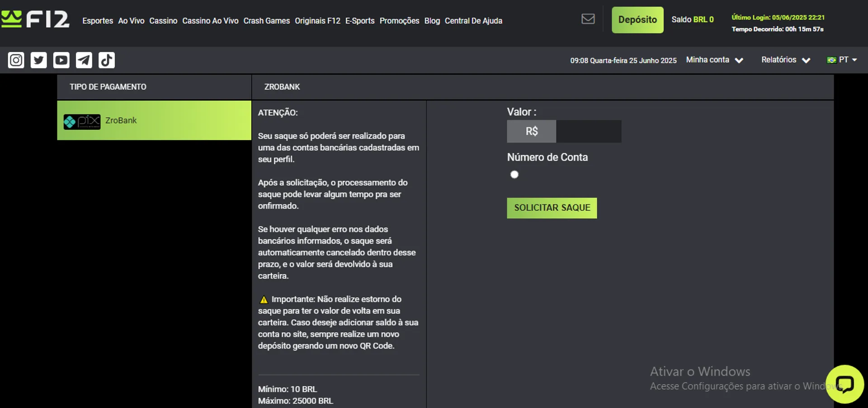Screen dimensions: 868x408
Task: Open Central De Ajuda
Action: click(473, 21)
